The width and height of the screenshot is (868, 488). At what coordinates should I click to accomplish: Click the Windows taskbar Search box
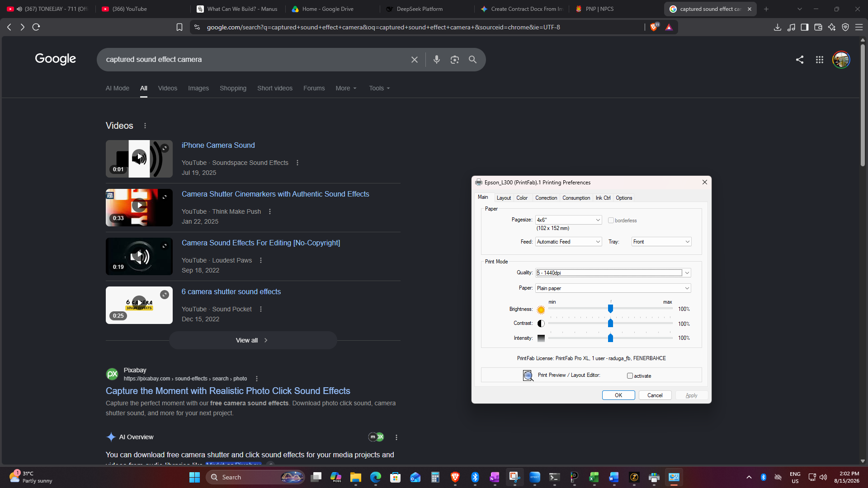click(255, 477)
